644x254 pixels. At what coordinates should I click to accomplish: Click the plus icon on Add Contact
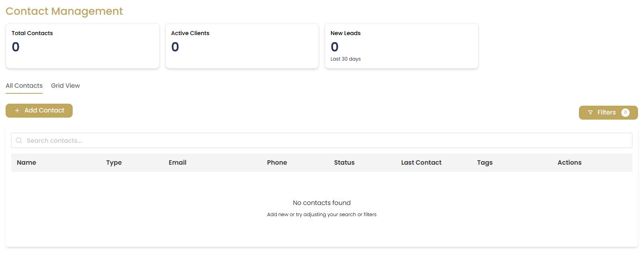(x=17, y=110)
